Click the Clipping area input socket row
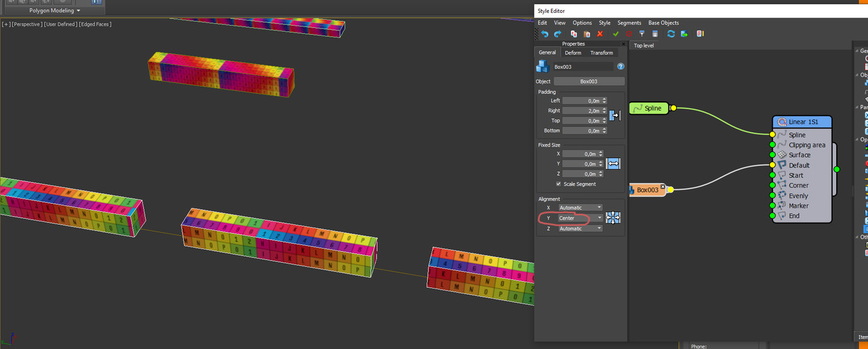 click(x=802, y=145)
